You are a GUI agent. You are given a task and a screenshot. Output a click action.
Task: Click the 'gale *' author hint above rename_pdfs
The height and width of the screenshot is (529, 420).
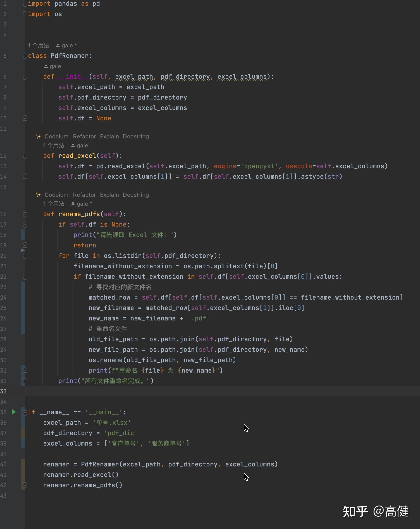pos(82,204)
